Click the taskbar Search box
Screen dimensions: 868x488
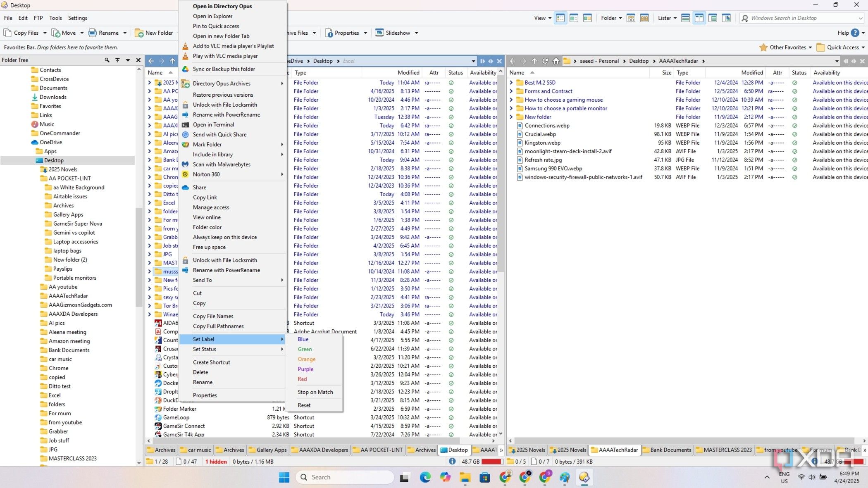tap(345, 477)
